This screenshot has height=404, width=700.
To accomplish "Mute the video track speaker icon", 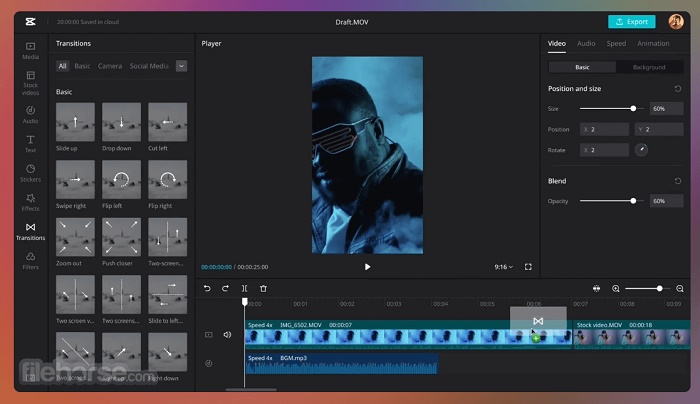I will pos(227,335).
